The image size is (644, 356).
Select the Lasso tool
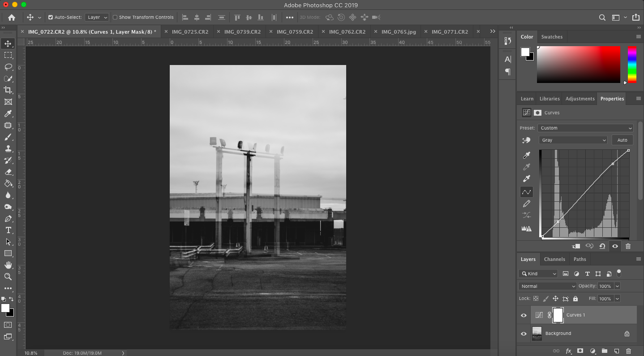pyautogui.click(x=8, y=67)
